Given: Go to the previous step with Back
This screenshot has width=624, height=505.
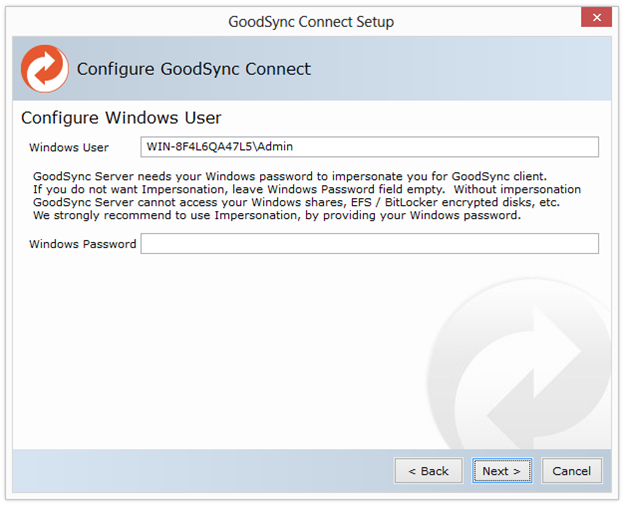Looking at the screenshot, I should pyautogui.click(x=428, y=471).
